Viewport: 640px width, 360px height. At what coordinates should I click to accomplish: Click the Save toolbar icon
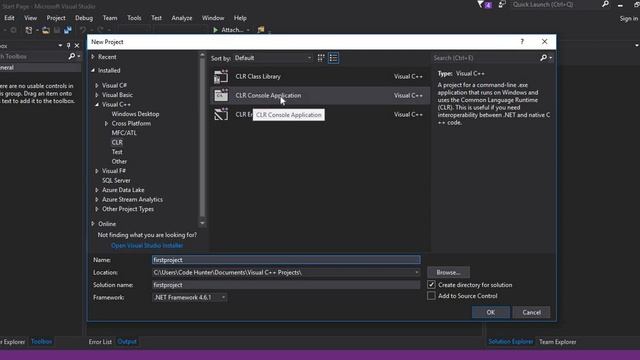[x=57, y=30]
